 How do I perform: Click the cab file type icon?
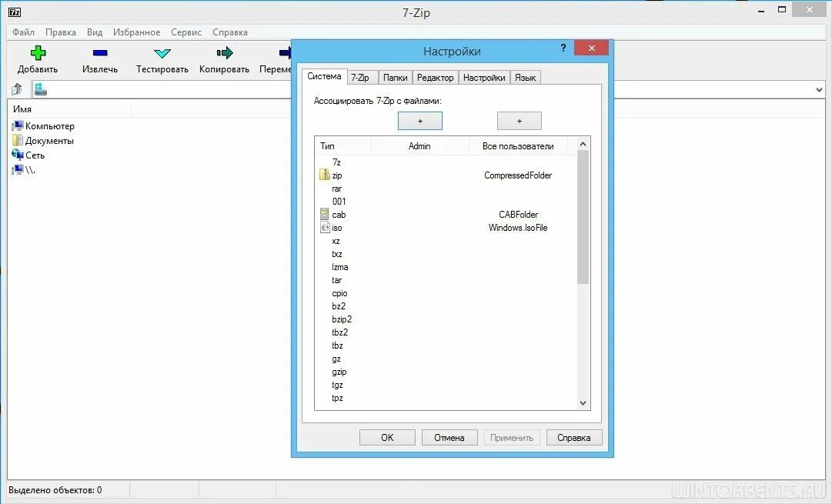pyautogui.click(x=324, y=214)
